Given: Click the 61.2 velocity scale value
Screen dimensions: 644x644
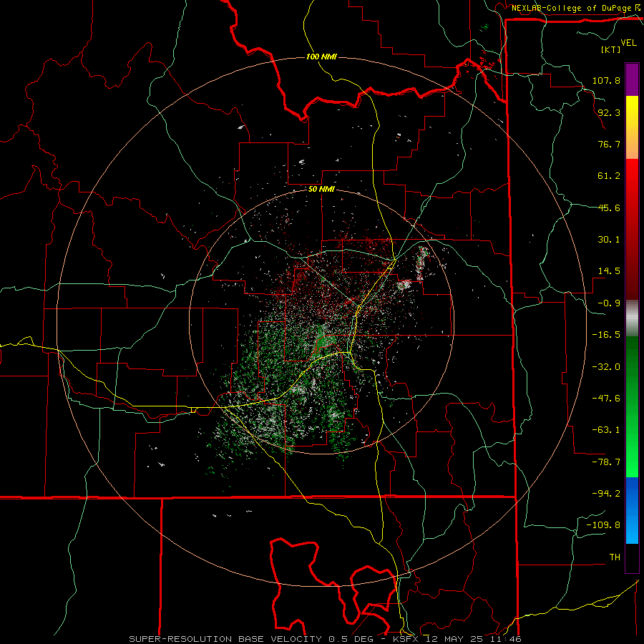Looking at the screenshot, I should (609, 176).
